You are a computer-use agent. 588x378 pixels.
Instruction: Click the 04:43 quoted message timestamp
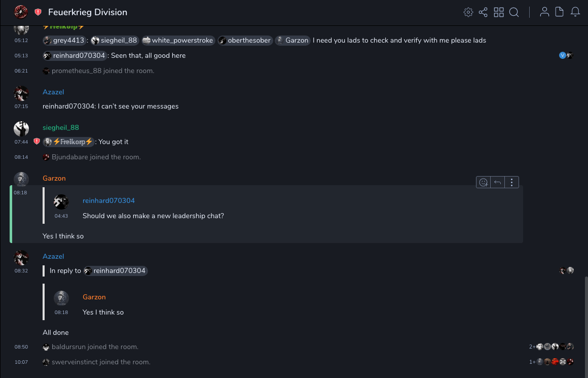(61, 216)
